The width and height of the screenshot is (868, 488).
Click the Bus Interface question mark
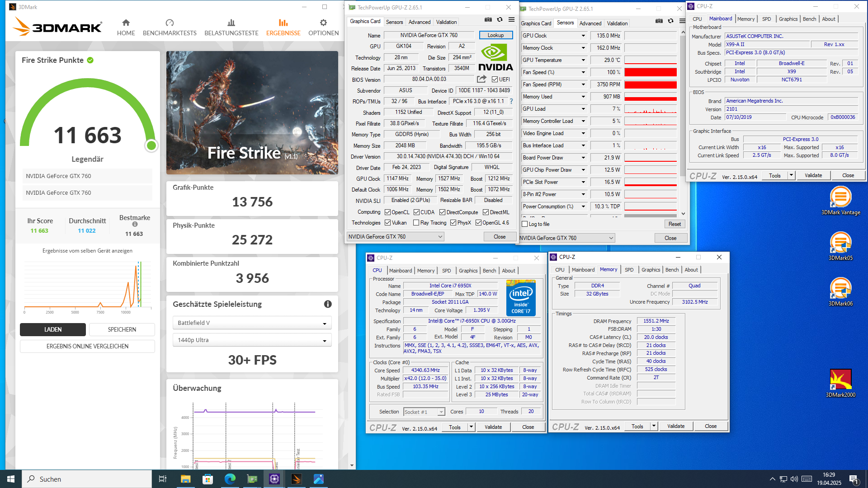coord(511,101)
